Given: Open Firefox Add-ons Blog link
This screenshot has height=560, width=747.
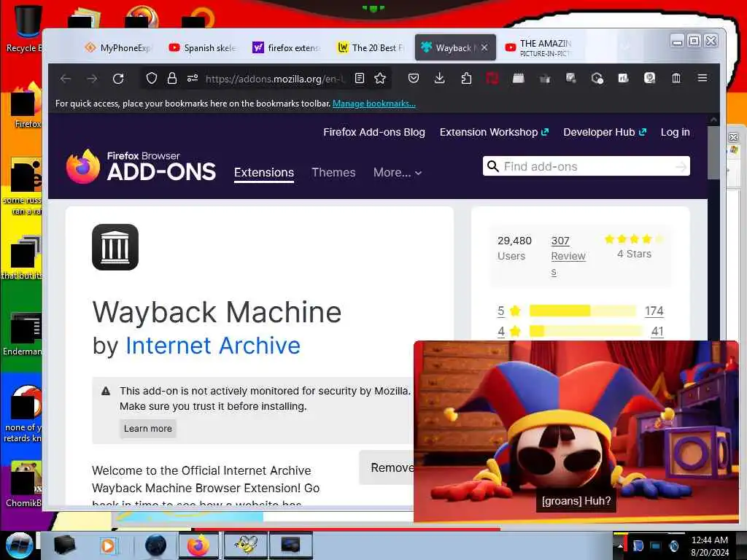Looking at the screenshot, I should click(x=374, y=133).
